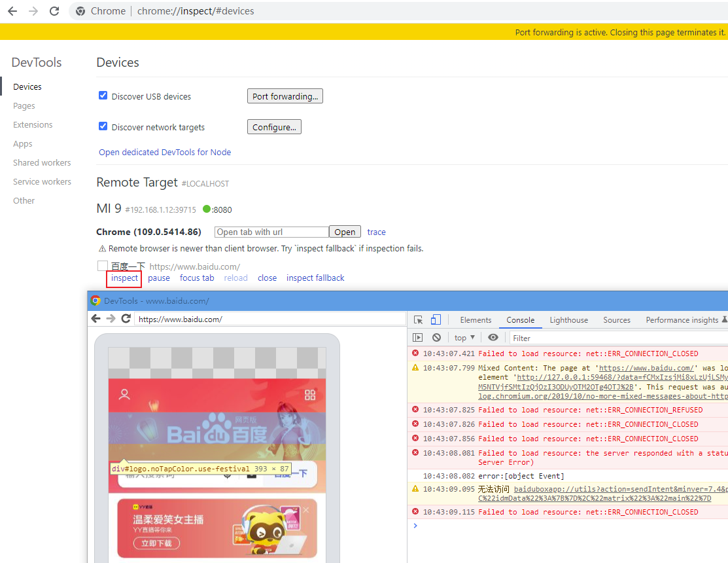Click the warning icon on the 10:43:07.799 log
Screen dimensions: 728x563
[415, 367]
